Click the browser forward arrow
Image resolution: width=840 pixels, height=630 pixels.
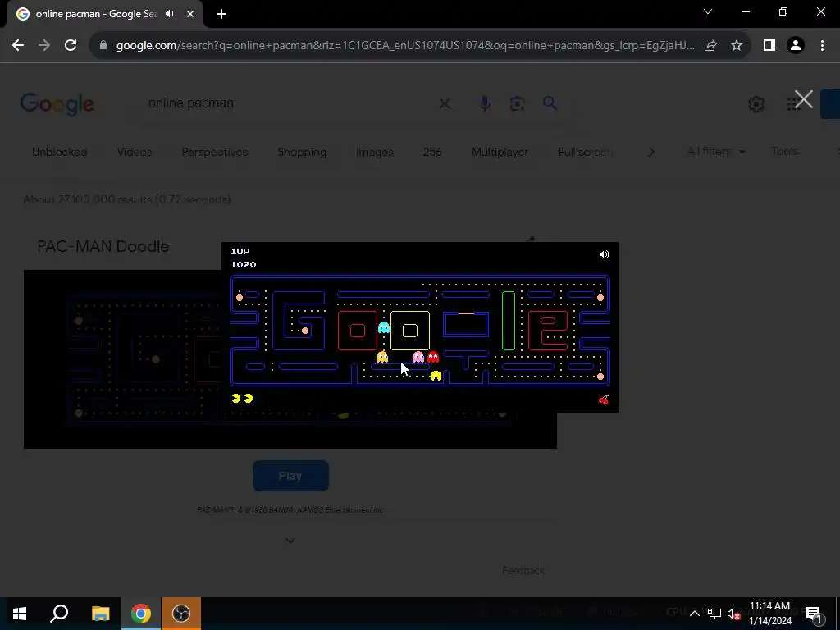[x=44, y=46]
